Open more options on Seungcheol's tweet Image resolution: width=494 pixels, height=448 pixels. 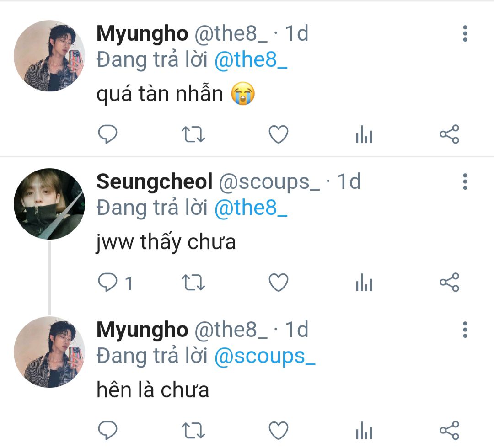[x=465, y=181]
